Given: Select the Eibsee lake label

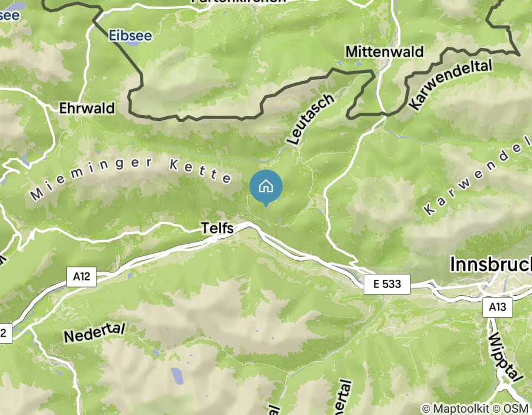Looking at the screenshot, I should click(130, 36).
